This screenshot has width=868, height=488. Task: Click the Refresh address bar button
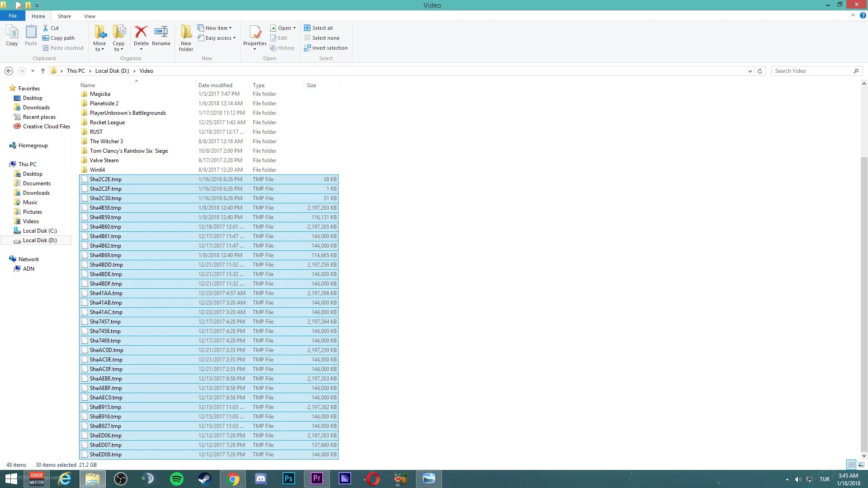[760, 71]
